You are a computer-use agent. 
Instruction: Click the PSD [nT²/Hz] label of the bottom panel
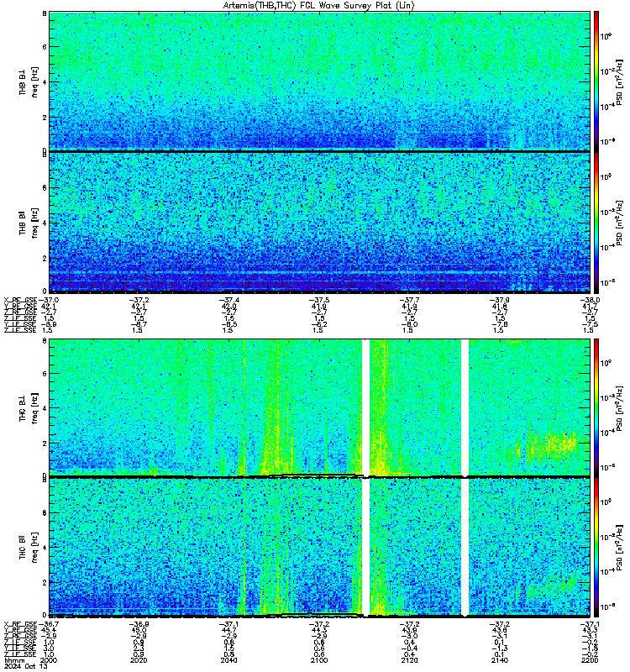[x=620, y=548]
